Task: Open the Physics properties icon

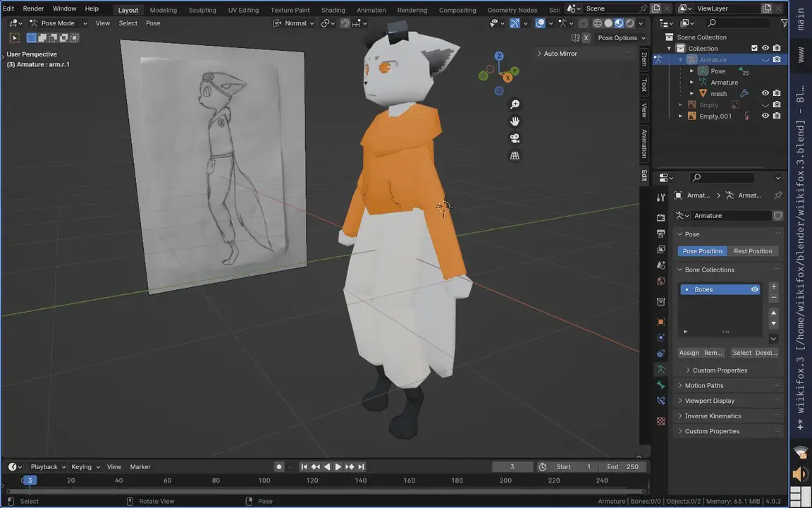Action: pos(660,337)
